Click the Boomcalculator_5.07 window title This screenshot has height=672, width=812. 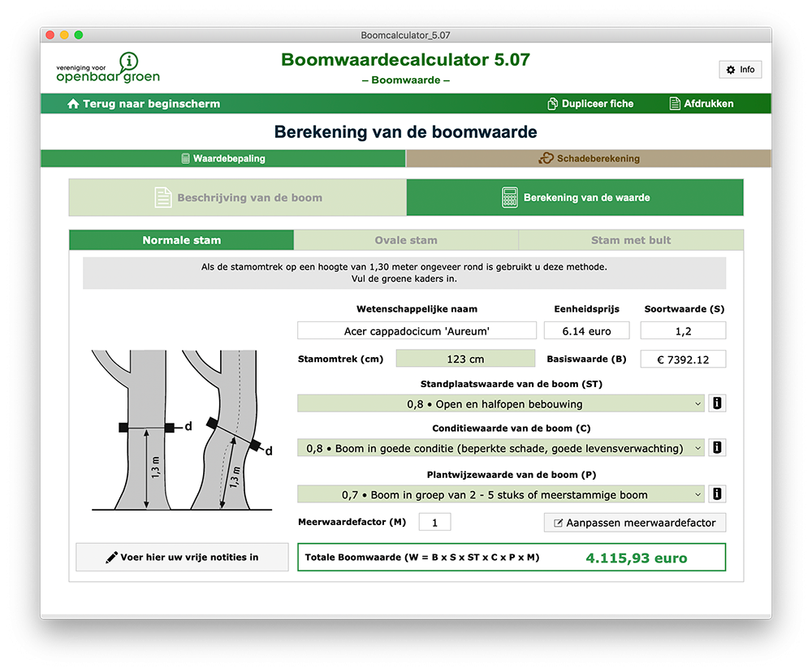[x=405, y=35]
